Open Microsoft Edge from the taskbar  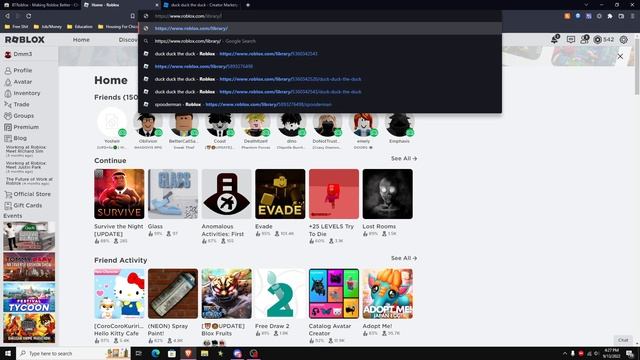click(156, 353)
